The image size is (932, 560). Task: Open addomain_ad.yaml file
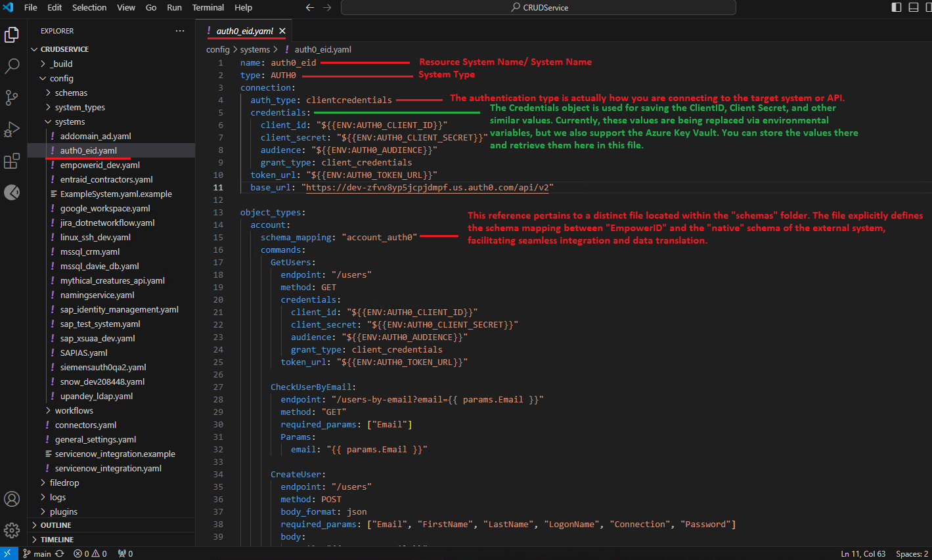tap(112, 136)
